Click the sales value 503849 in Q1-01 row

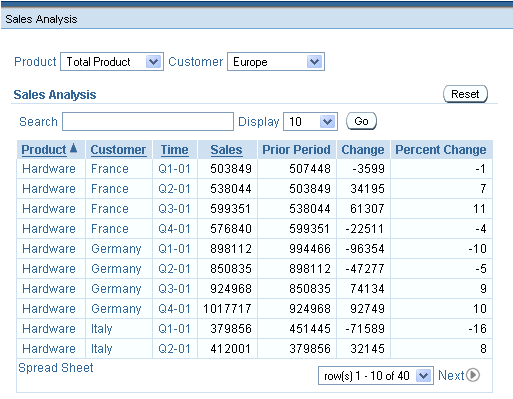coord(231,169)
